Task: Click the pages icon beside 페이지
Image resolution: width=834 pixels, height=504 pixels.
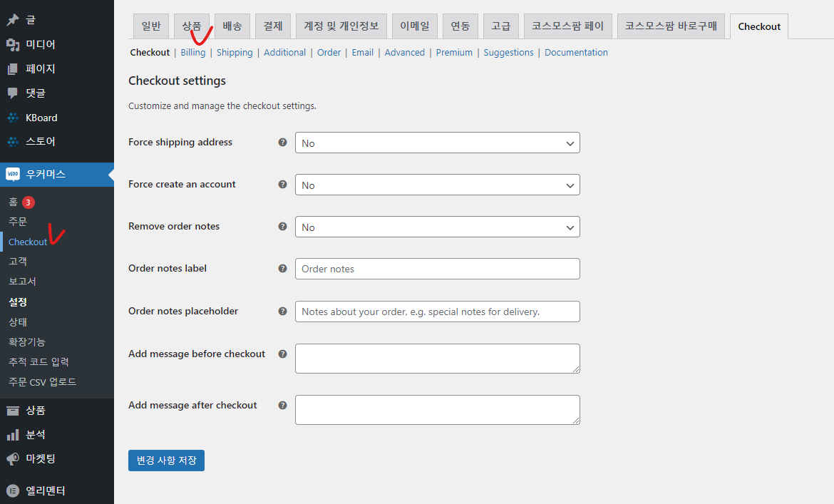Action: click(13, 69)
